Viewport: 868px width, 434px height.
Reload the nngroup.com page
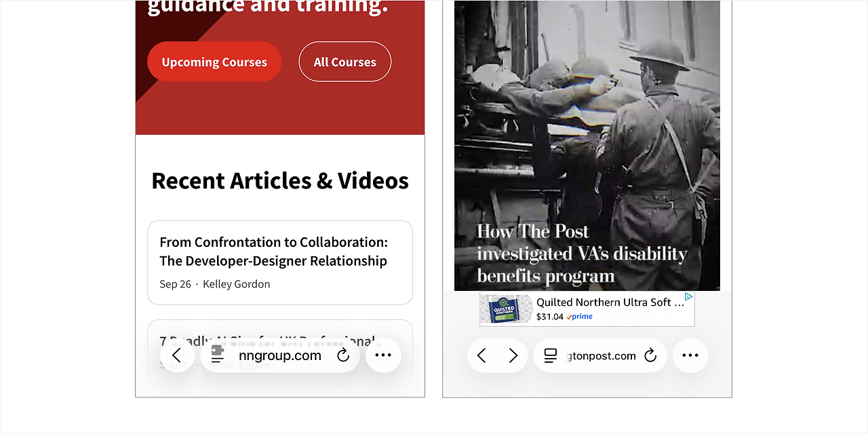click(343, 355)
